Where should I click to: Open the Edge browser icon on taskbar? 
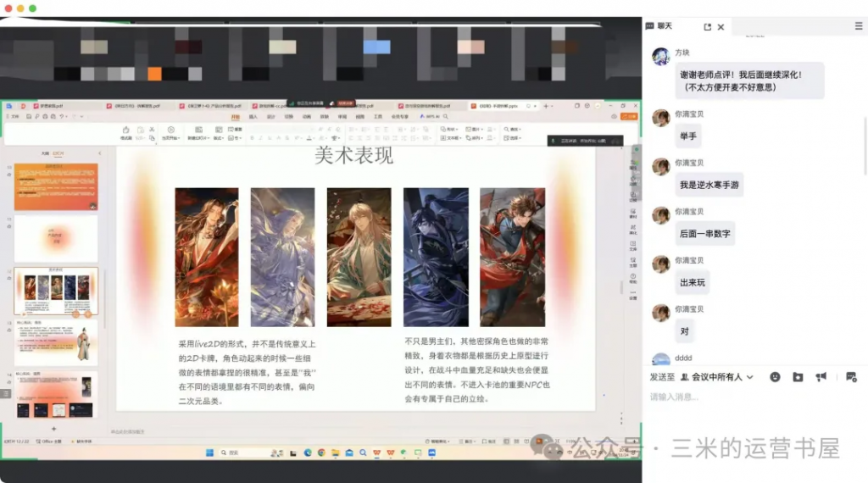click(308, 452)
